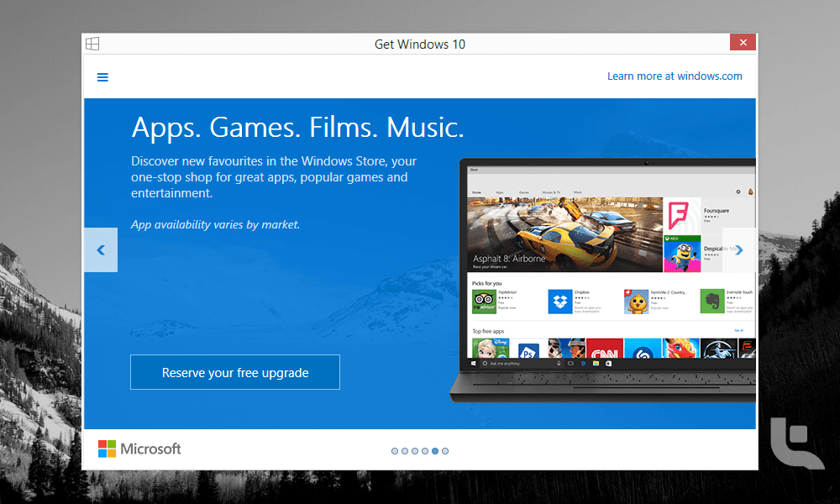Select the third slide indicator dot

coord(415,451)
